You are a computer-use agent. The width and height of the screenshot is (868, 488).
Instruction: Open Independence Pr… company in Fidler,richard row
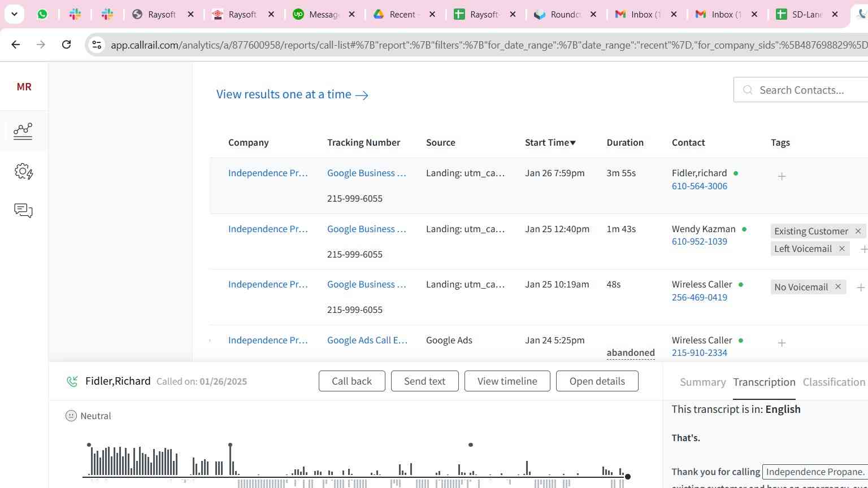tap(268, 173)
